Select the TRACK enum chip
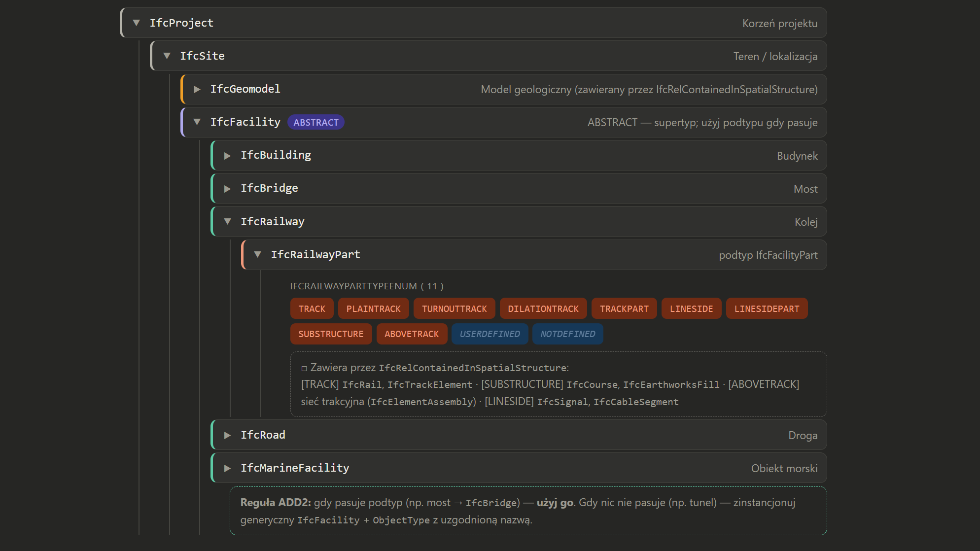 (x=312, y=309)
